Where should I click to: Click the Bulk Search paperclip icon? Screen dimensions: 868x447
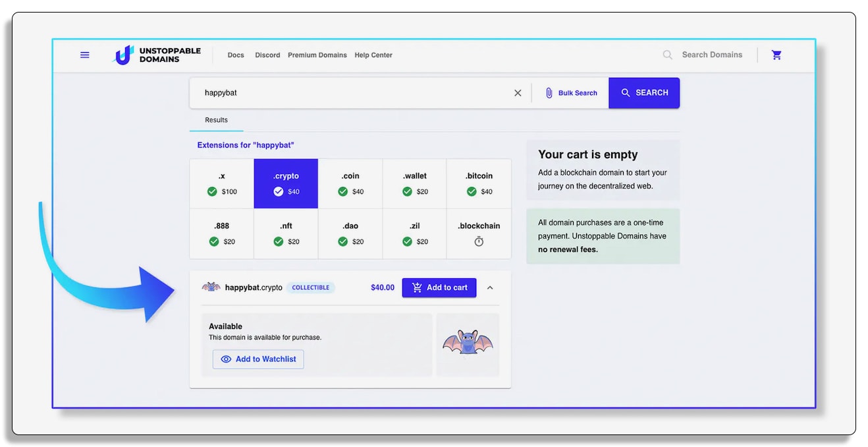549,93
